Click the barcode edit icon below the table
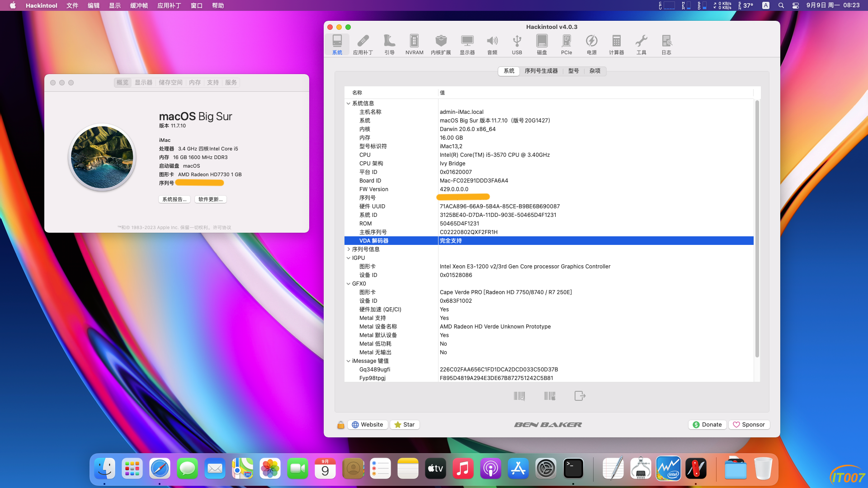Viewport: 868px width, 488px height. coord(550,396)
